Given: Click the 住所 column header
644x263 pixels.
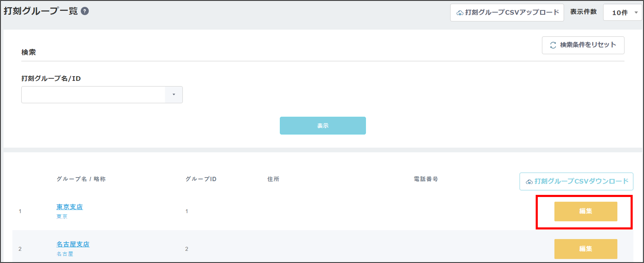Looking at the screenshot, I should coord(273,179).
